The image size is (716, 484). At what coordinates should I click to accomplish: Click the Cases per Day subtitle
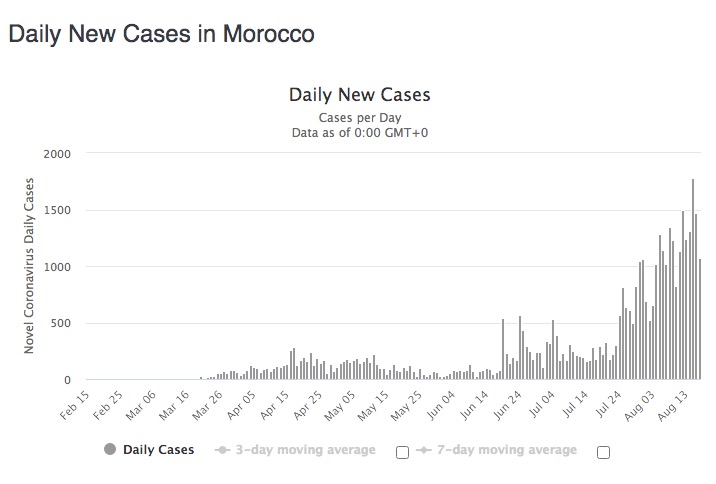point(359,118)
